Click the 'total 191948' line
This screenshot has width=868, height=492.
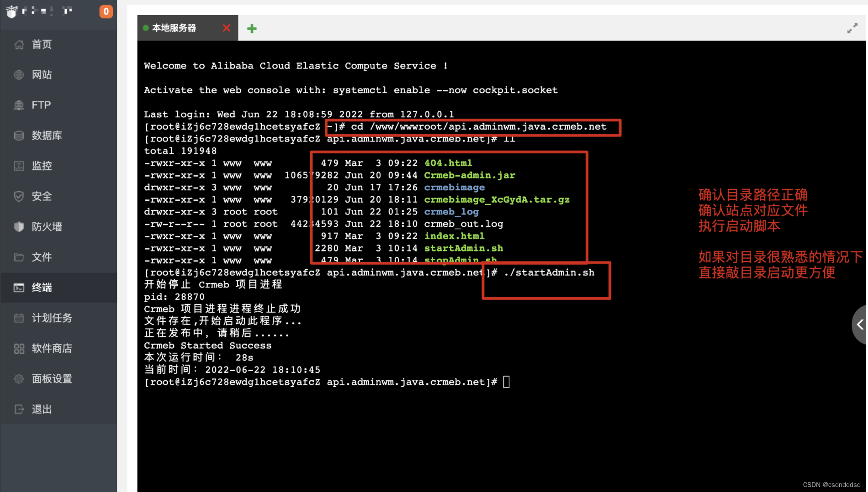click(180, 151)
